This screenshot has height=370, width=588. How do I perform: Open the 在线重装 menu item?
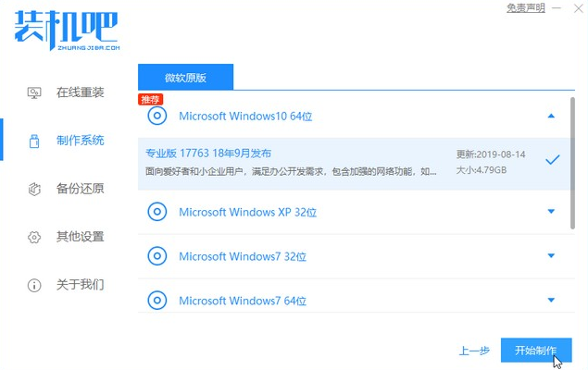click(x=80, y=92)
